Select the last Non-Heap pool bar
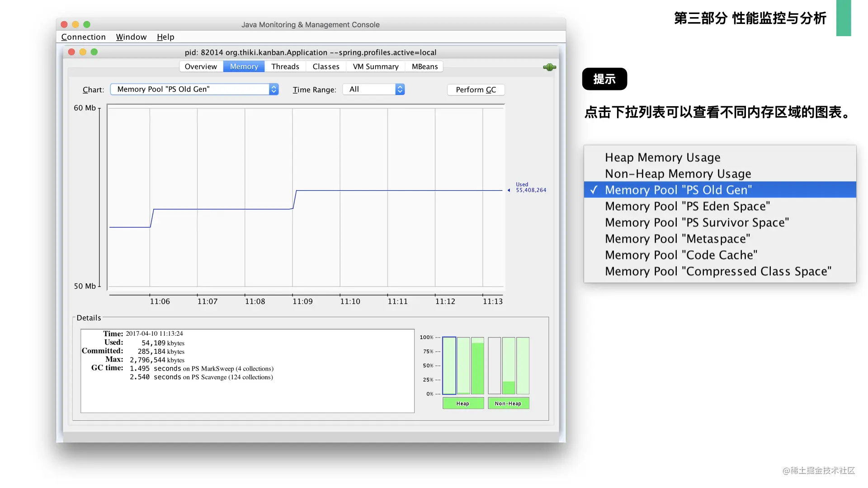The width and height of the screenshot is (868, 488). point(523,366)
